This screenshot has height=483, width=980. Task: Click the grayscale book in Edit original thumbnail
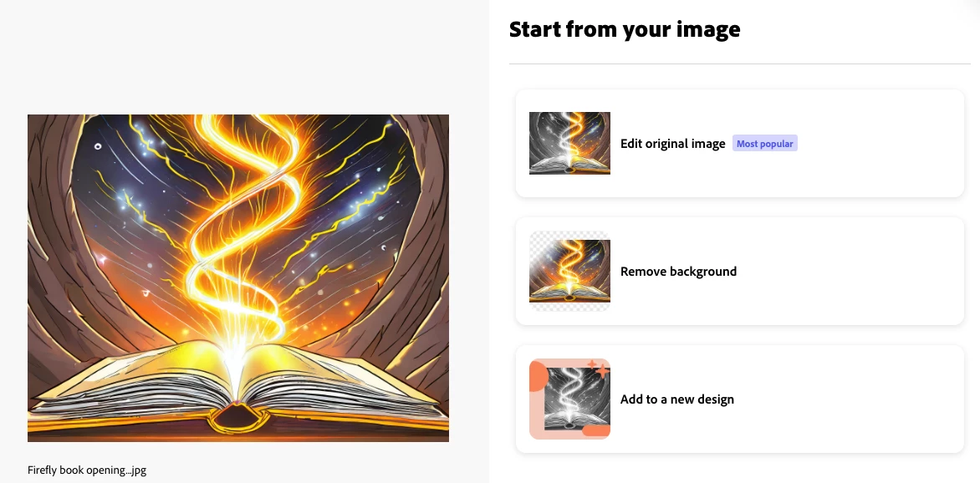569,165
